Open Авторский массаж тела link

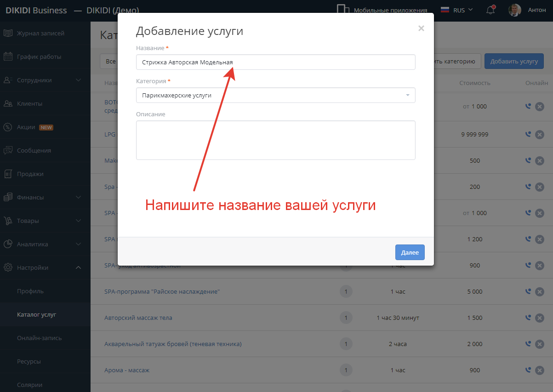138,318
